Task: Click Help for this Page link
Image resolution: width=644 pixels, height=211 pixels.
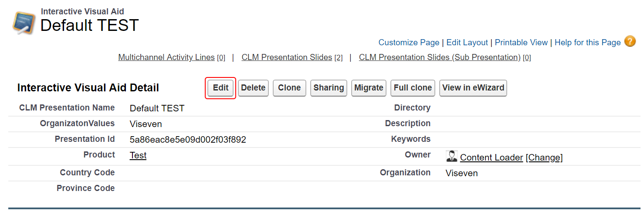Action: coord(587,43)
